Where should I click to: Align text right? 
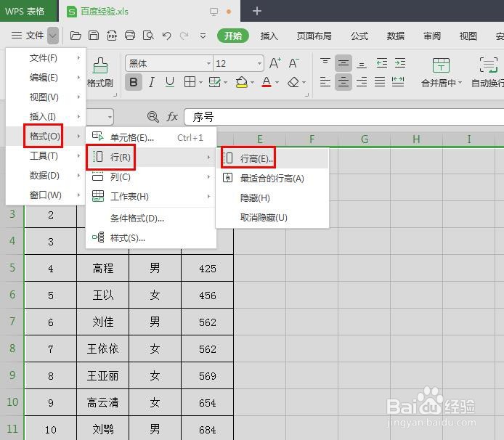[362, 82]
